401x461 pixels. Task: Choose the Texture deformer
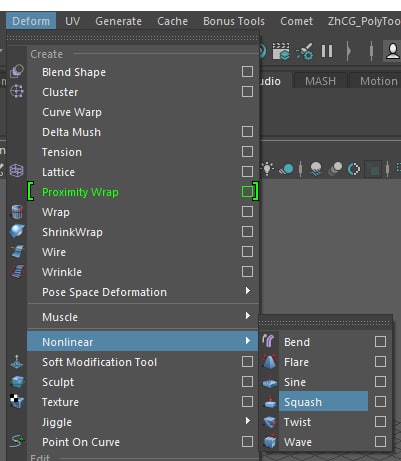[x=60, y=402]
